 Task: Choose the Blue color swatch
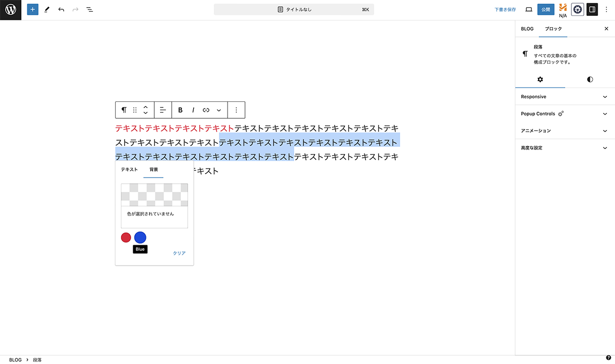pos(140,238)
